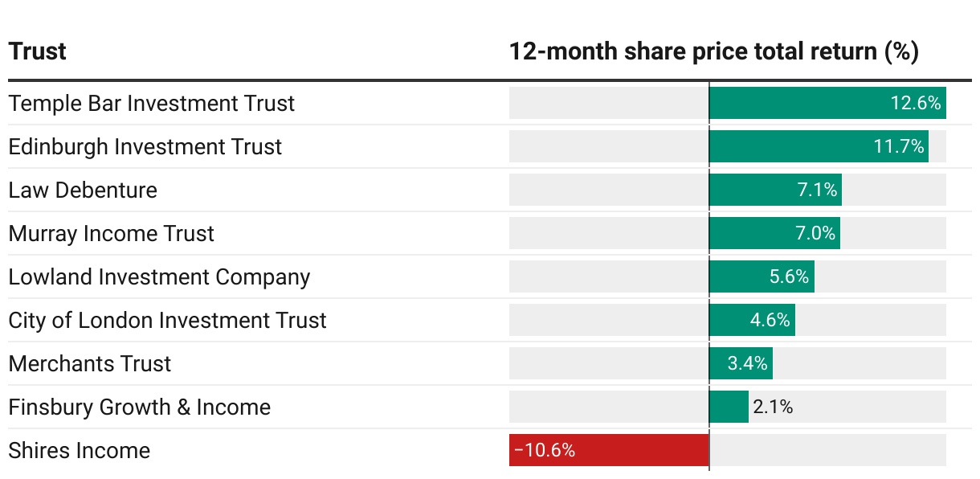This screenshot has width=980, height=479.
Task: Click the Lowland Investment Company name
Action: pyautogui.click(x=159, y=277)
